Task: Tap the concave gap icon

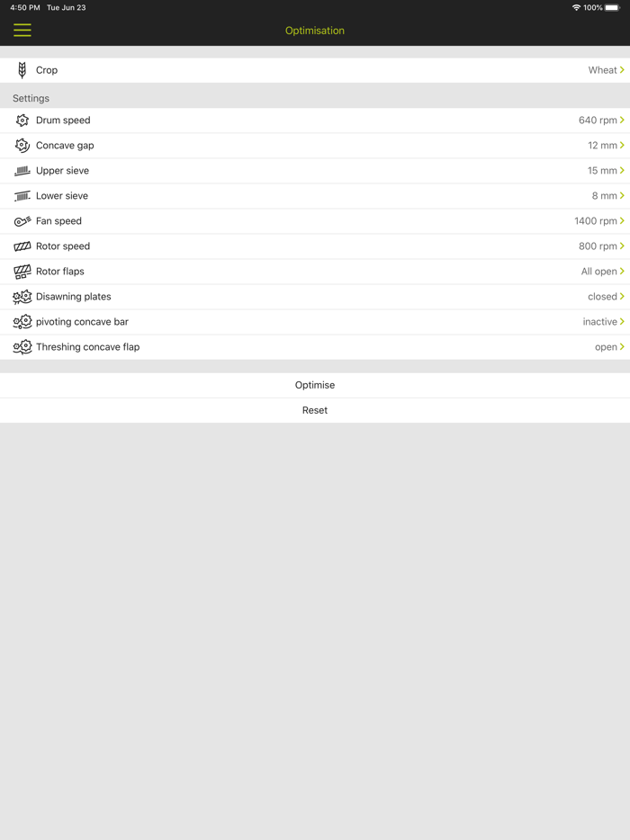Action: [x=22, y=146]
